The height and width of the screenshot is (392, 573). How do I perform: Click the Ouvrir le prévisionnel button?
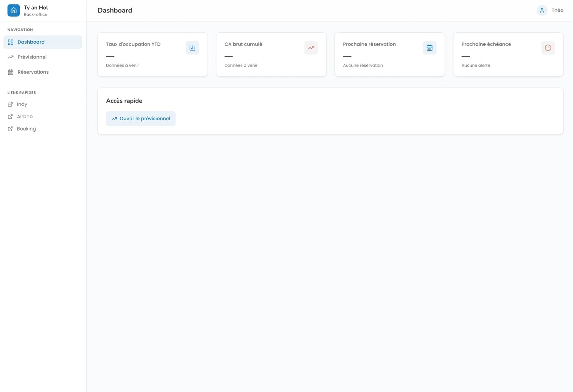[141, 119]
